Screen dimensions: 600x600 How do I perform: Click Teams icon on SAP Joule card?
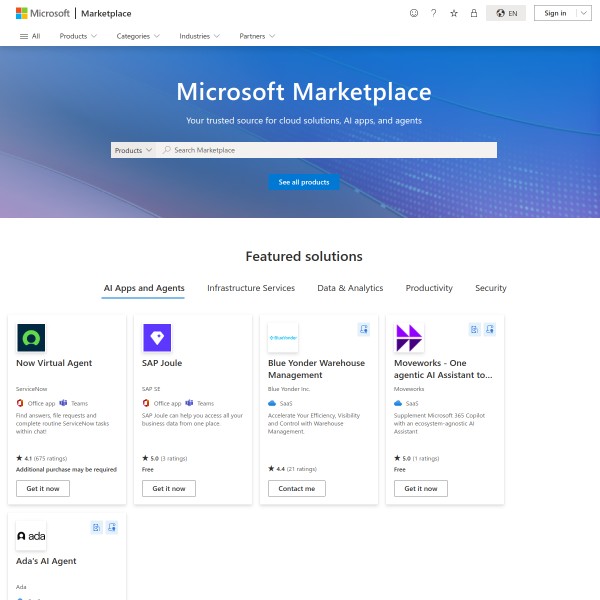[x=189, y=403]
